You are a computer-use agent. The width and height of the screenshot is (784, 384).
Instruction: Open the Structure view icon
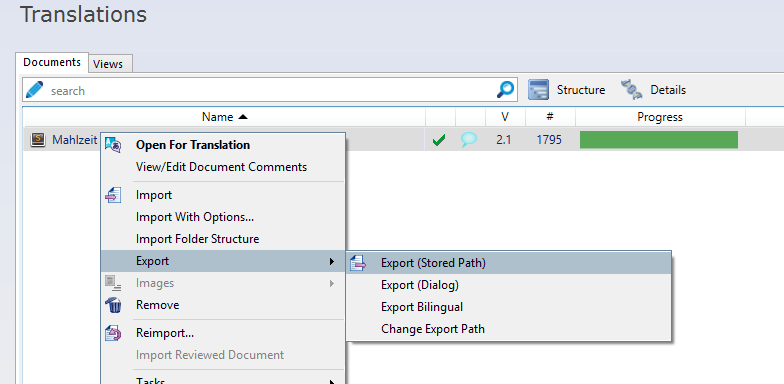[538, 90]
